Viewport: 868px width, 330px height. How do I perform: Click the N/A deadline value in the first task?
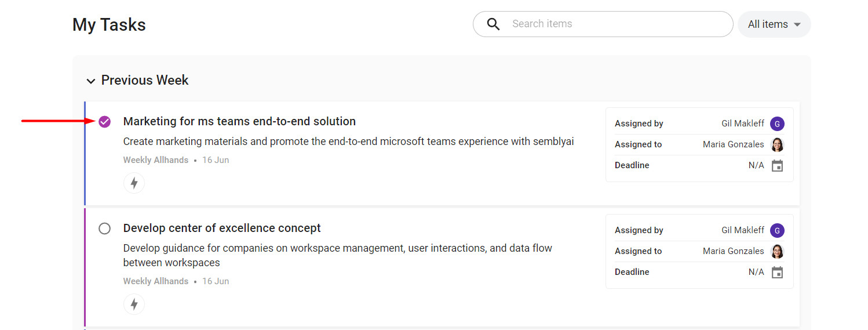[x=756, y=165]
